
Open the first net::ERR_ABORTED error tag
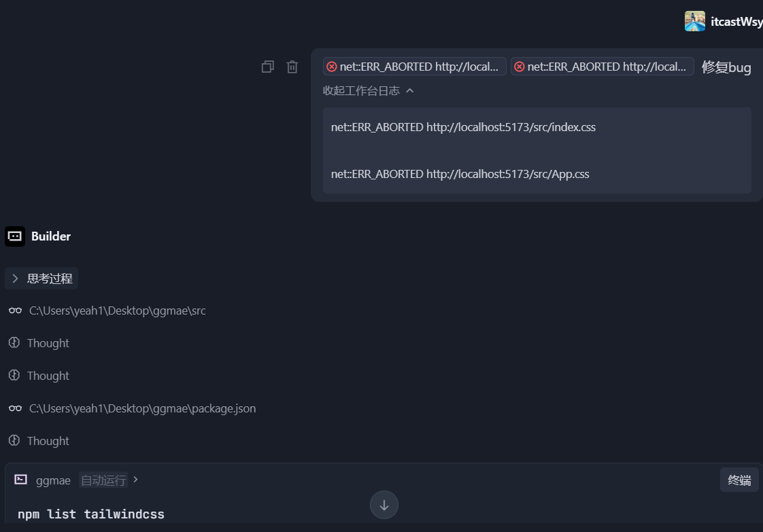(415, 67)
